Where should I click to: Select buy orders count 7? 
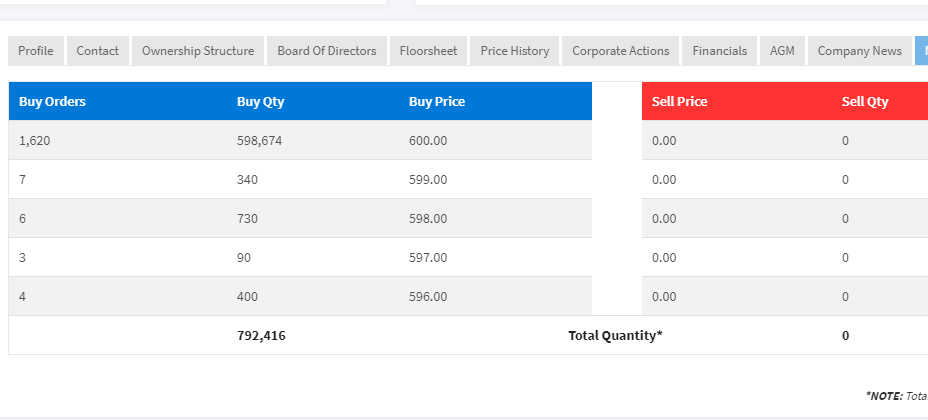(22, 180)
